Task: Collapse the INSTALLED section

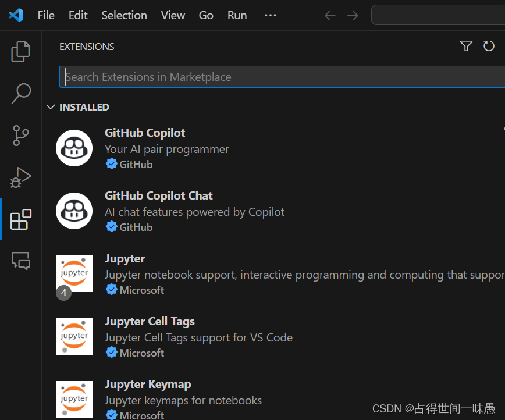Action: [x=51, y=107]
